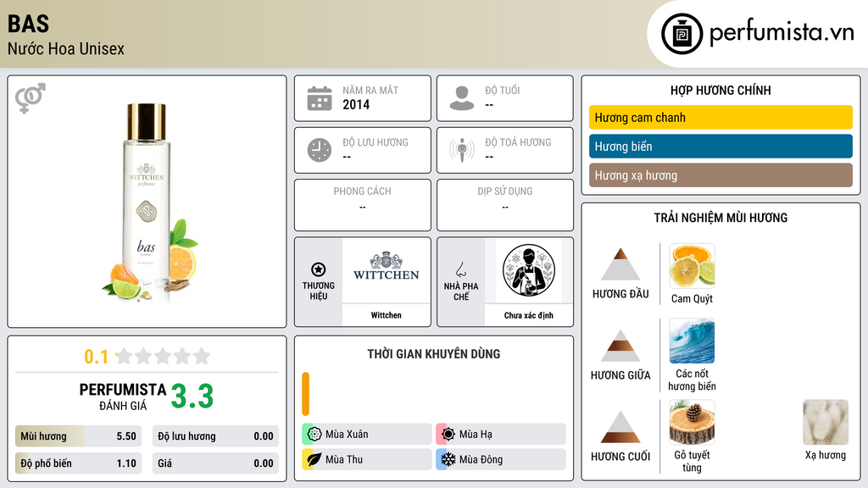Click the Mùa Xuân flower icon
This screenshot has height=488, width=868.
[x=314, y=435]
